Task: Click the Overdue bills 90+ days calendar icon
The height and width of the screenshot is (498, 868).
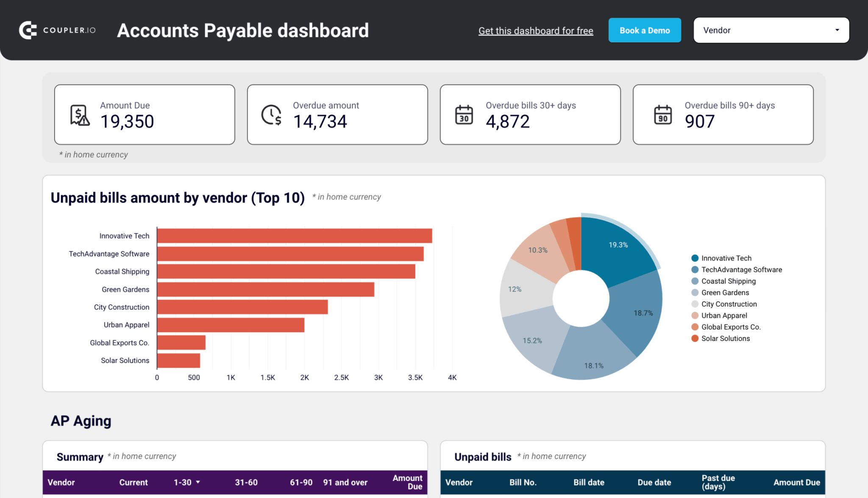Action: [x=664, y=114]
